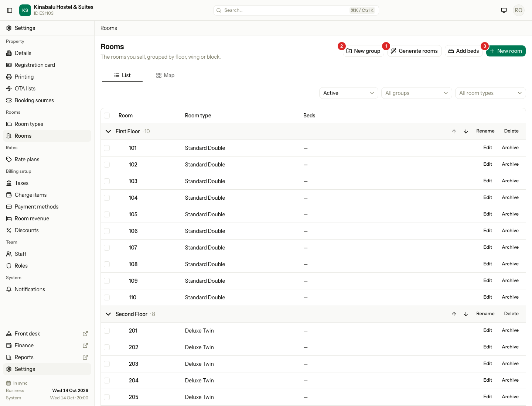
Task: Click the Add beds button
Action: click(464, 51)
